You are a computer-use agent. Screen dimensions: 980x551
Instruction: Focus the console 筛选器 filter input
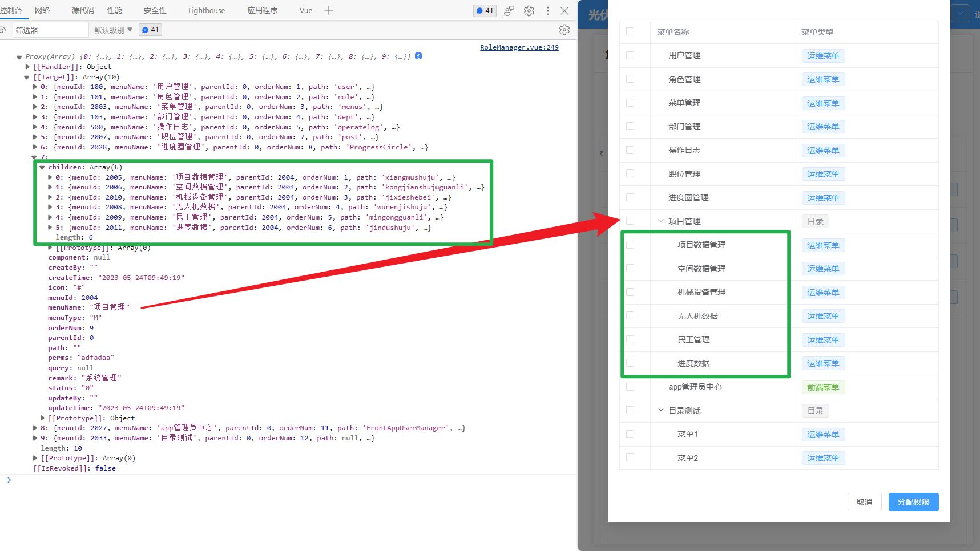[x=51, y=30]
